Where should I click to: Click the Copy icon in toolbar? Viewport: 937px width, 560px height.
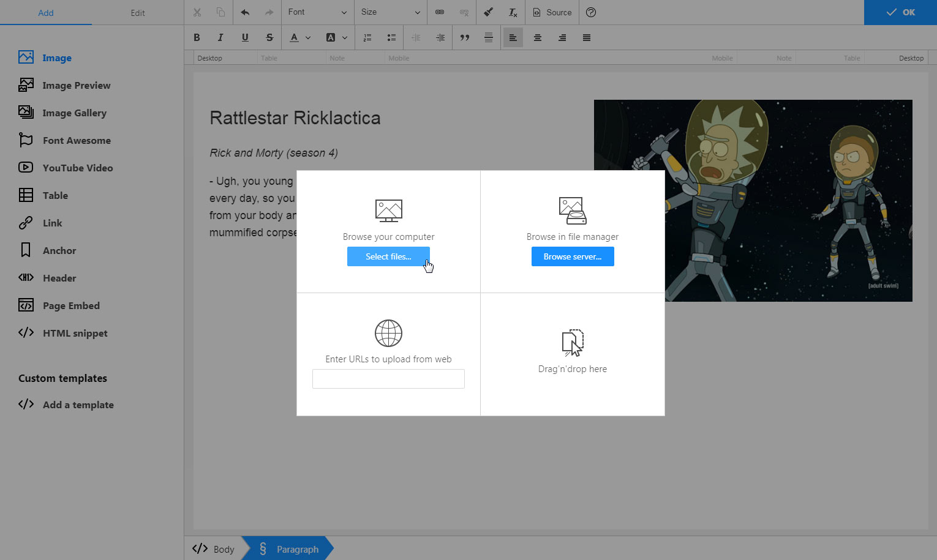[x=220, y=12]
